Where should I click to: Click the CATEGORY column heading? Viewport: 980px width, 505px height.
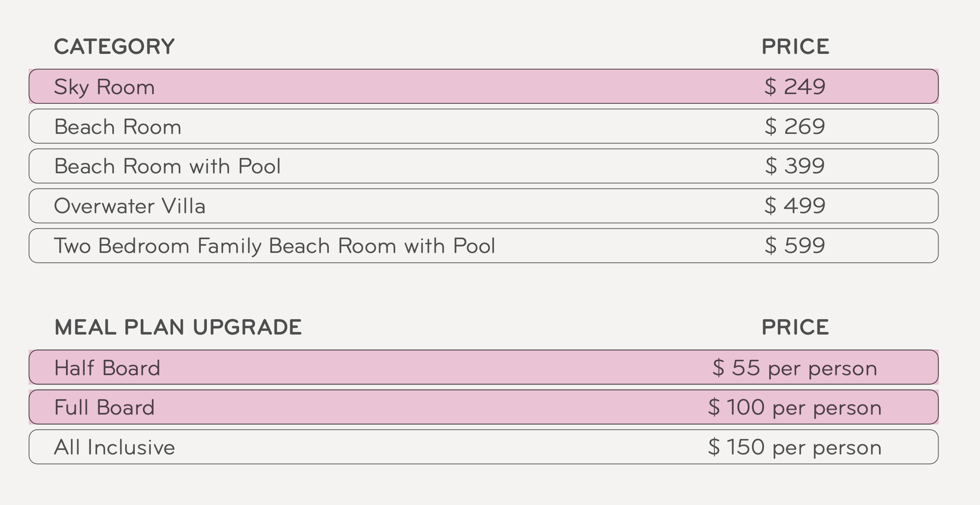coord(114,47)
